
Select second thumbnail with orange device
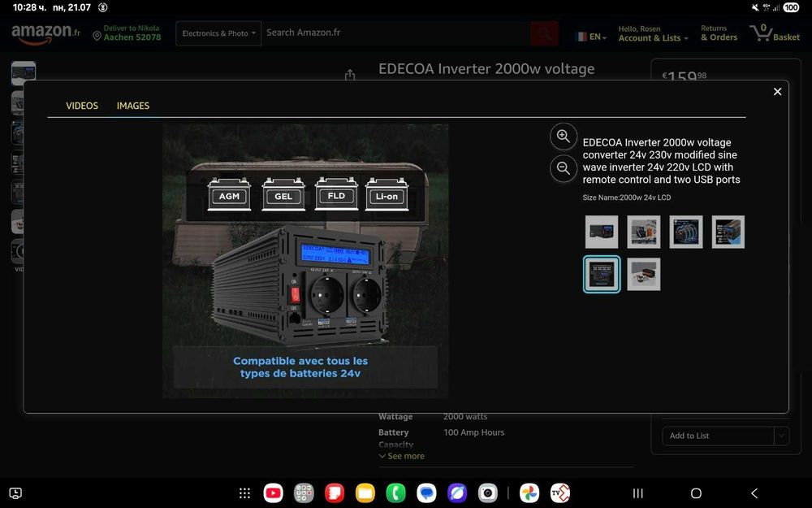click(644, 232)
